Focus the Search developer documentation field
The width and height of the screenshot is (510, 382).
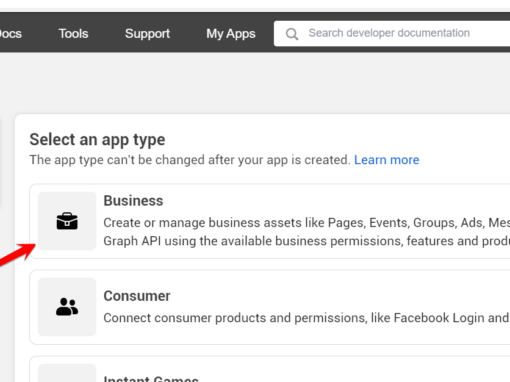coord(392,33)
